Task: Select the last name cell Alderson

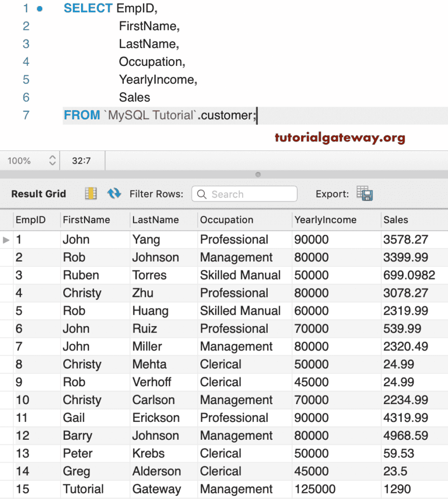Action: coord(164,471)
